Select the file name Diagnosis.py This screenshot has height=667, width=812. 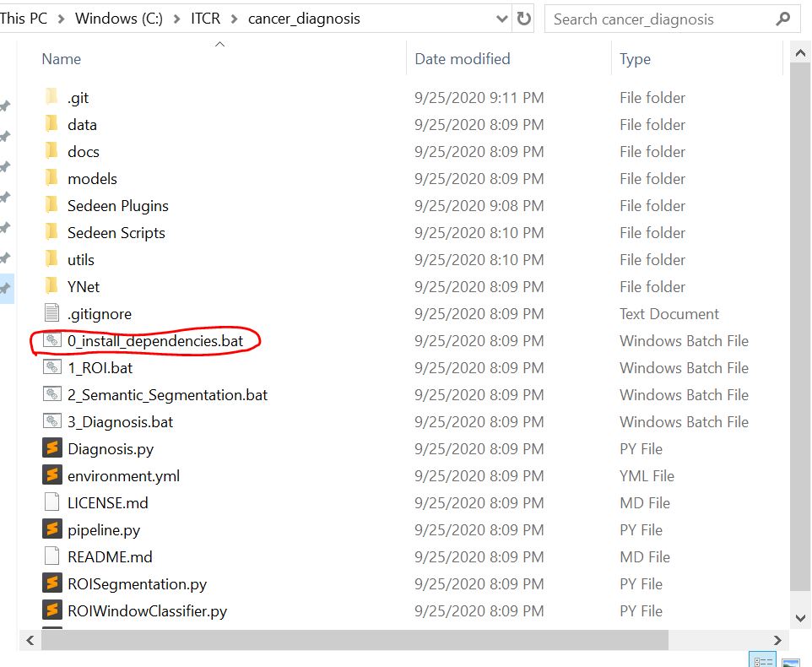[111, 449]
